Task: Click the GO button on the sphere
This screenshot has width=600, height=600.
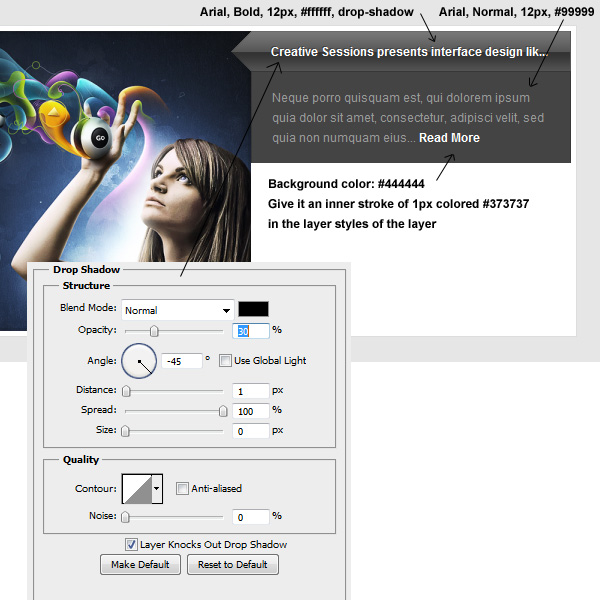Action: coord(100,138)
